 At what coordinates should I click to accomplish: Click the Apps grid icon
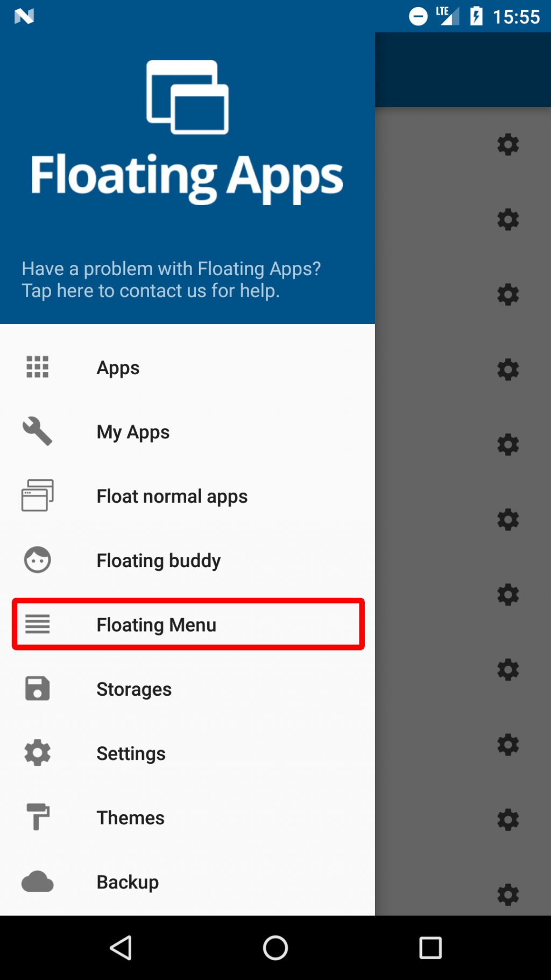pyautogui.click(x=37, y=367)
